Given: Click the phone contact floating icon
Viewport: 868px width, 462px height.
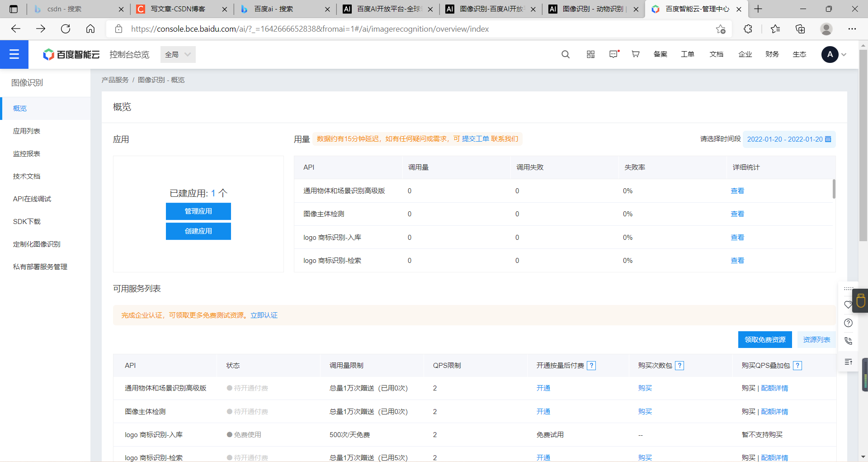Looking at the screenshot, I should pos(849,341).
